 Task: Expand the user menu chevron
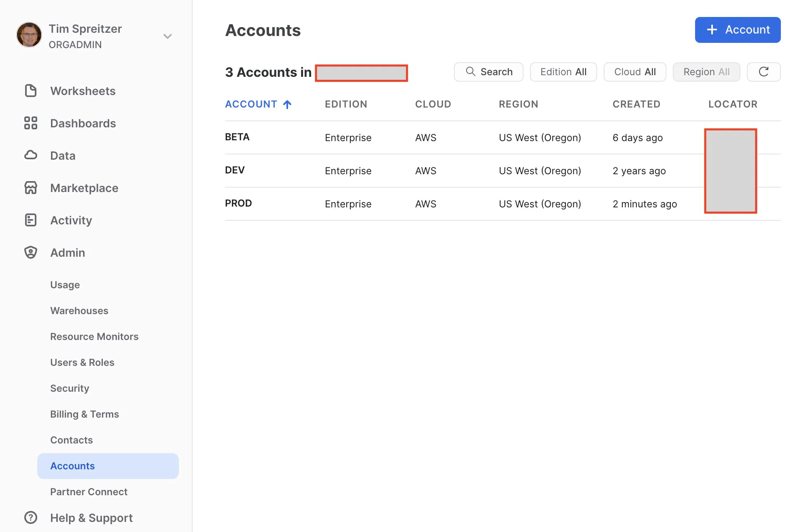click(x=168, y=36)
